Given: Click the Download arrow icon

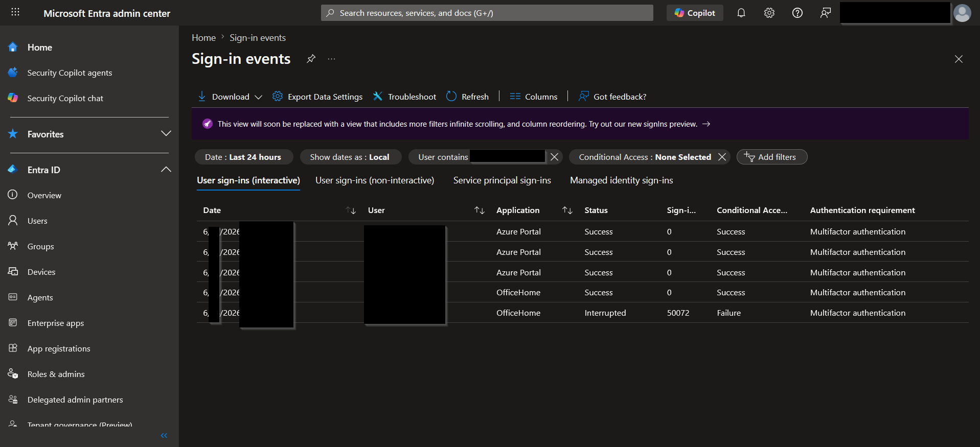Looking at the screenshot, I should tap(202, 97).
